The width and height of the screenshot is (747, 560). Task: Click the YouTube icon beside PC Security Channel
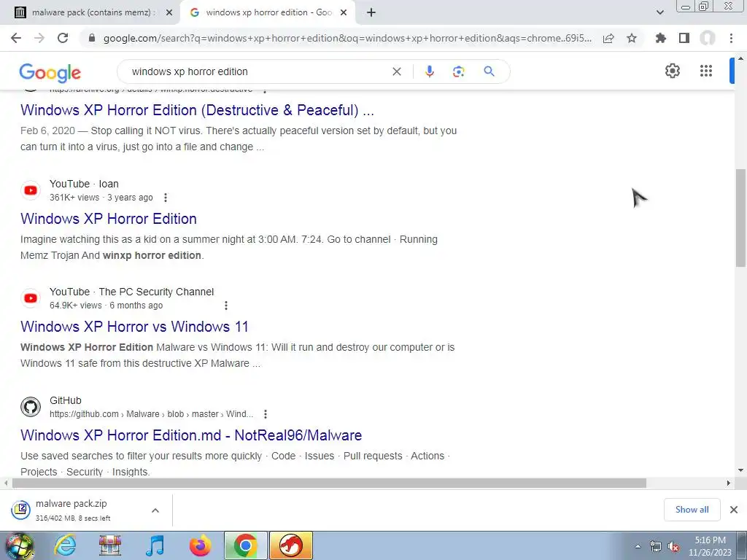31,298
